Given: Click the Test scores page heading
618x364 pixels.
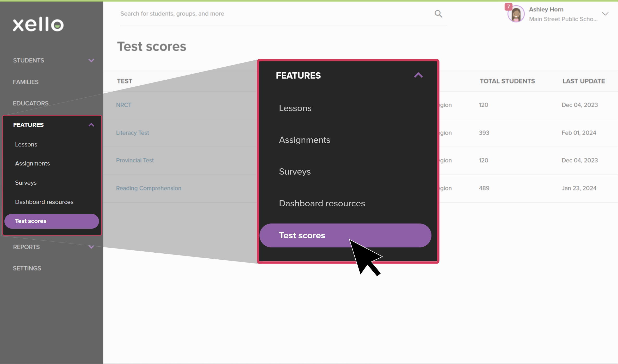Looking at the screenshot, I should click(x=152, y=47).
